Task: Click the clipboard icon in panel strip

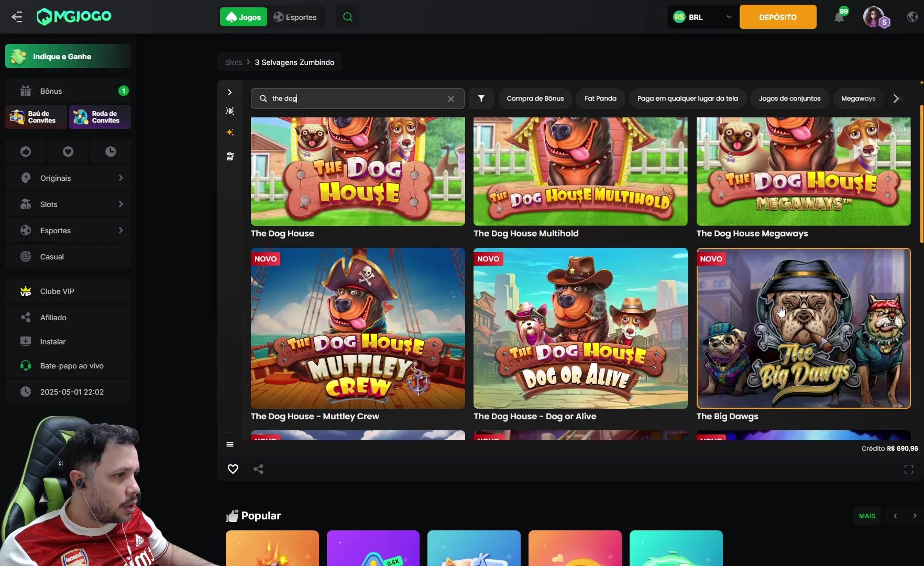Action: 229,156
